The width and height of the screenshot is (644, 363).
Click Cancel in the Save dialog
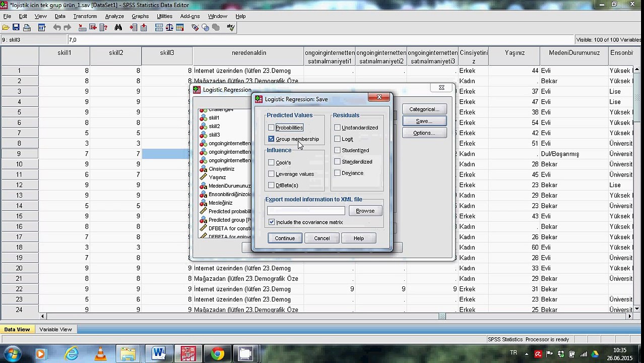point(322,238)
